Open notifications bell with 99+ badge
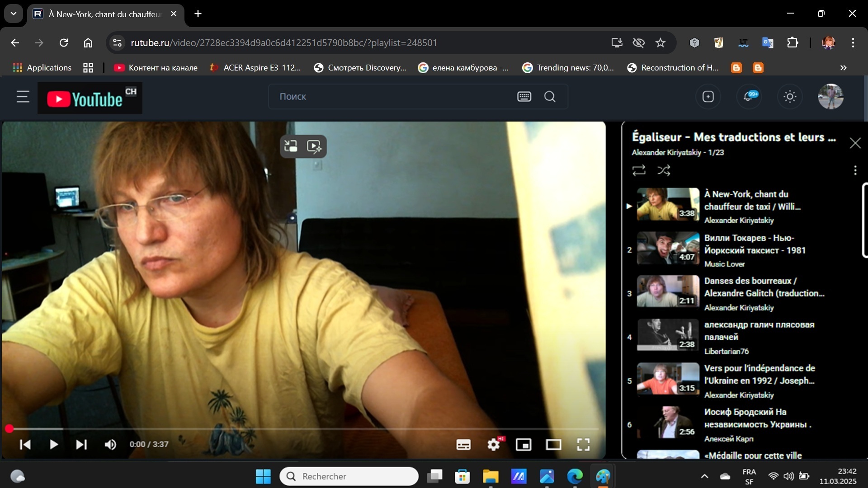868x488 pixels. pos(749,97)
